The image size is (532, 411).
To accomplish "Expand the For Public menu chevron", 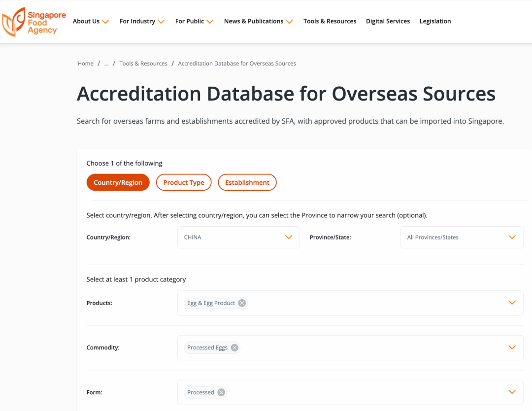I will [210, 22].
